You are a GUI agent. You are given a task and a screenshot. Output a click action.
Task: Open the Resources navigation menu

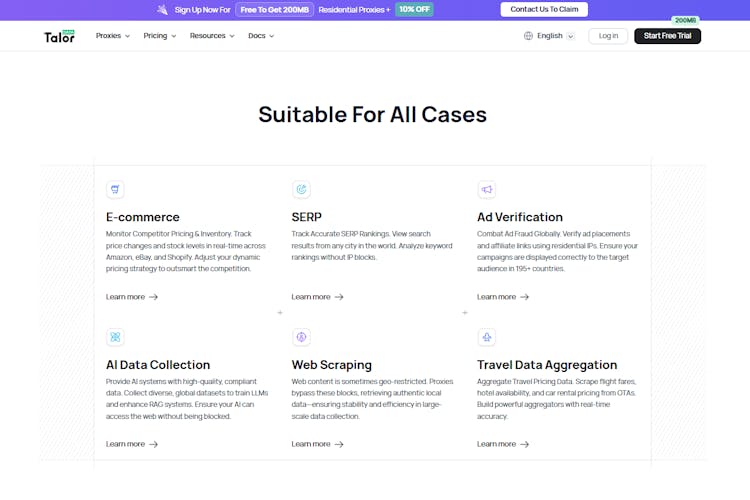point(212,36)
